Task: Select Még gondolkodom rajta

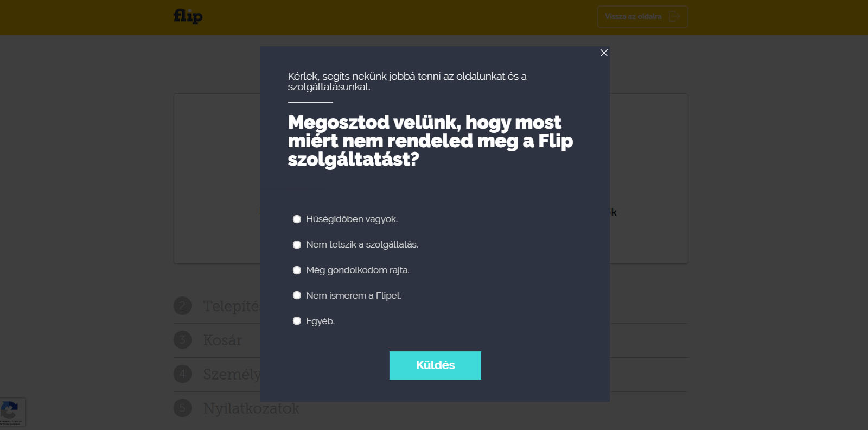Action: coord(297,270)
